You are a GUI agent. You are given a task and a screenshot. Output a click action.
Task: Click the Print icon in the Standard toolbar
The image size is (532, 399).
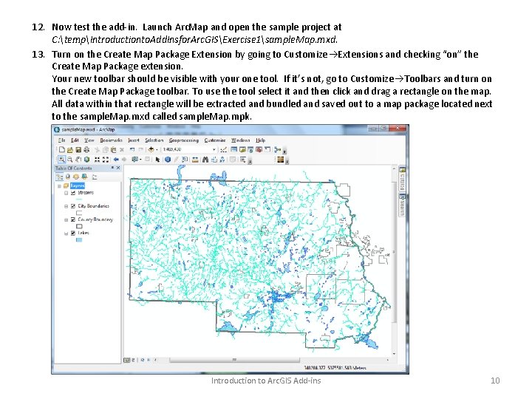tap(86, 149)
